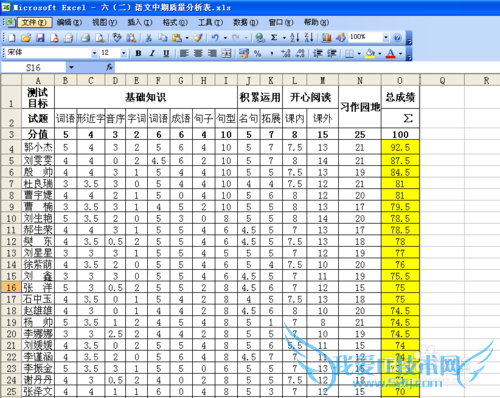Expand the font name dropdown
500x398 pixels.
click(95, 53)
